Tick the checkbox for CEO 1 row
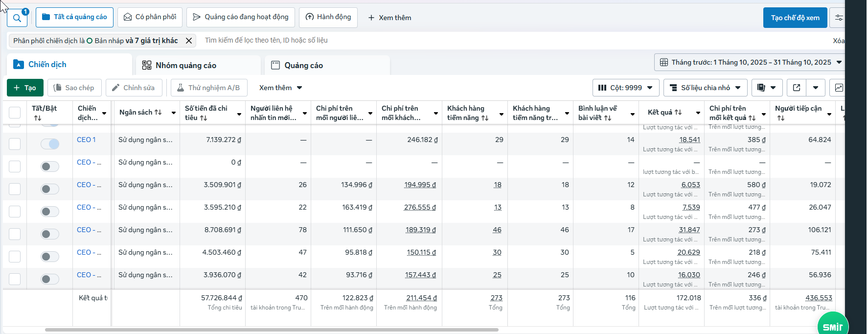868x334 pixels. [15, 143]
